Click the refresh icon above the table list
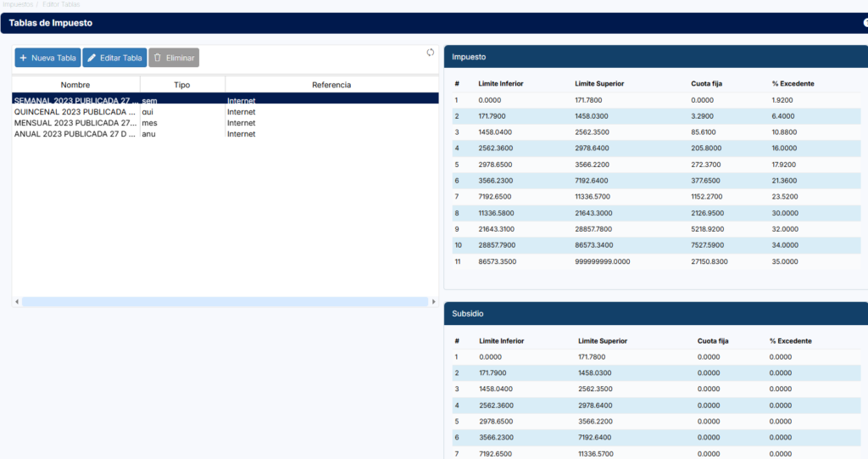Viewport: 868px width, 459px height. click(430, 53)
